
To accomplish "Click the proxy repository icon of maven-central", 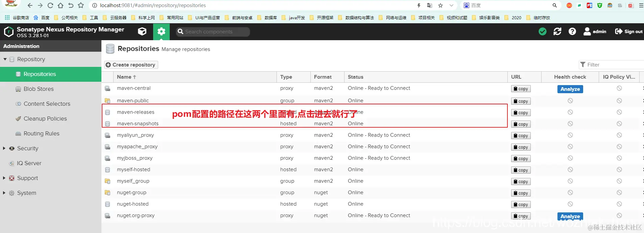I will 108,88.
